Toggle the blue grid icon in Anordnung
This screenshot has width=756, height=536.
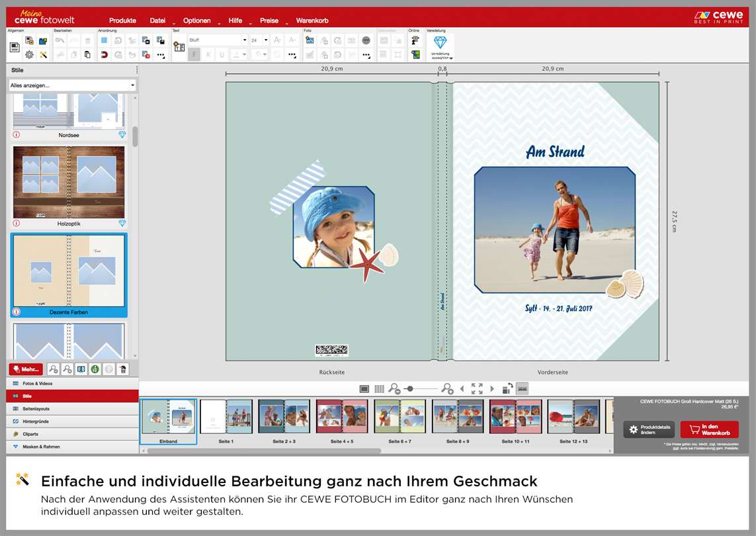104,40
